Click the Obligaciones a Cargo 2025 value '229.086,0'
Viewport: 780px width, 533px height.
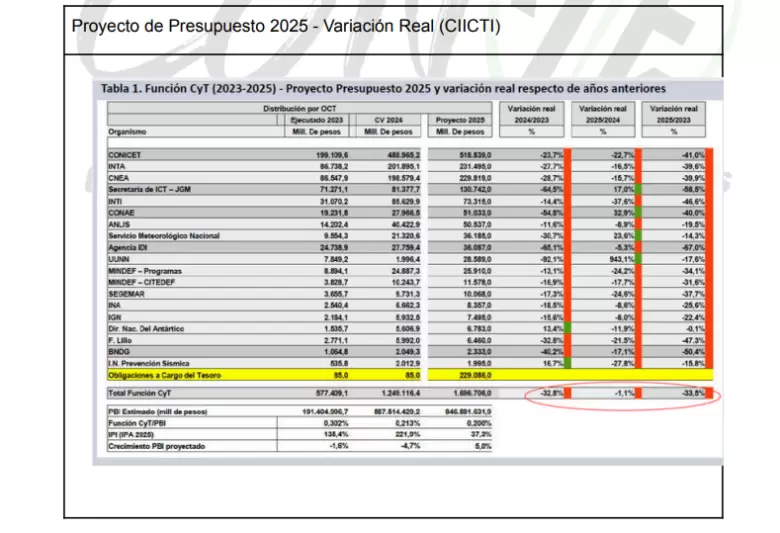(475, 375)
